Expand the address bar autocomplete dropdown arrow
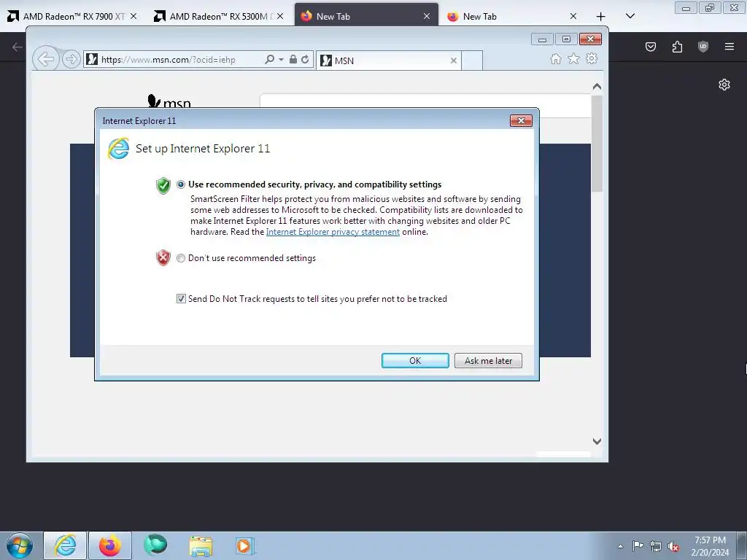The width and height of the screenshot is (747, 560). (x=281, y=60)
